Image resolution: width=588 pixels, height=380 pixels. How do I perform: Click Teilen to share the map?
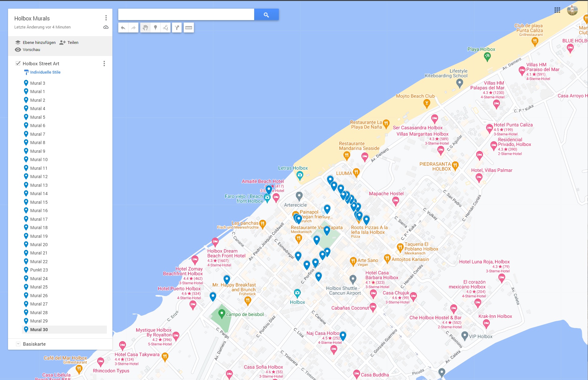coord(69,42)
